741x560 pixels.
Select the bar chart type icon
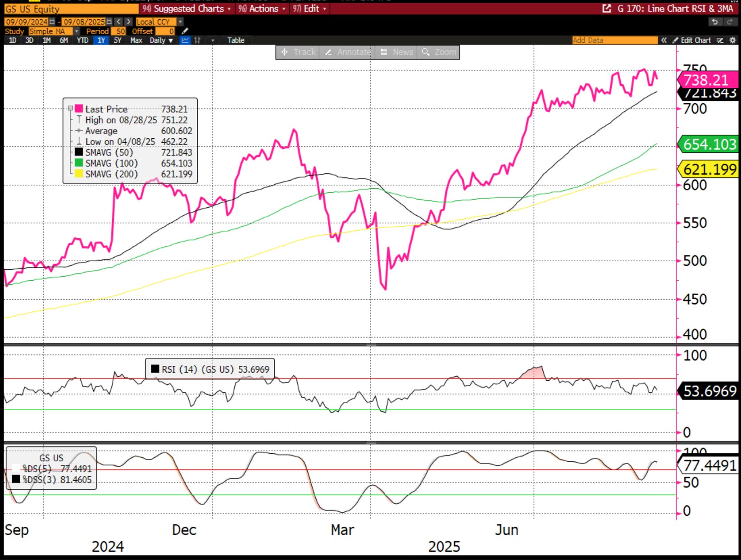tap(197, 40)
